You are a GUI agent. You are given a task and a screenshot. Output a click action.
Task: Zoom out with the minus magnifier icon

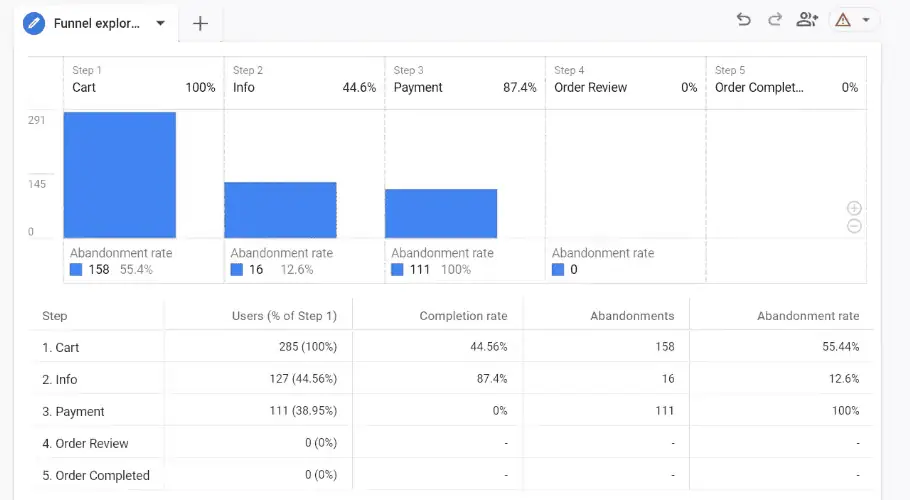point(854,226)
